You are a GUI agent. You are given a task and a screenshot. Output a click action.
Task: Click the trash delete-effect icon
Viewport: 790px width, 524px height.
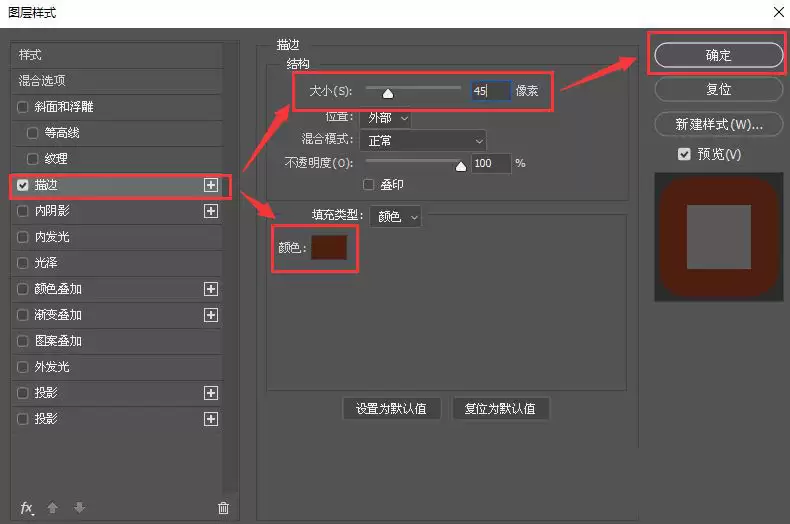(223, 508)
